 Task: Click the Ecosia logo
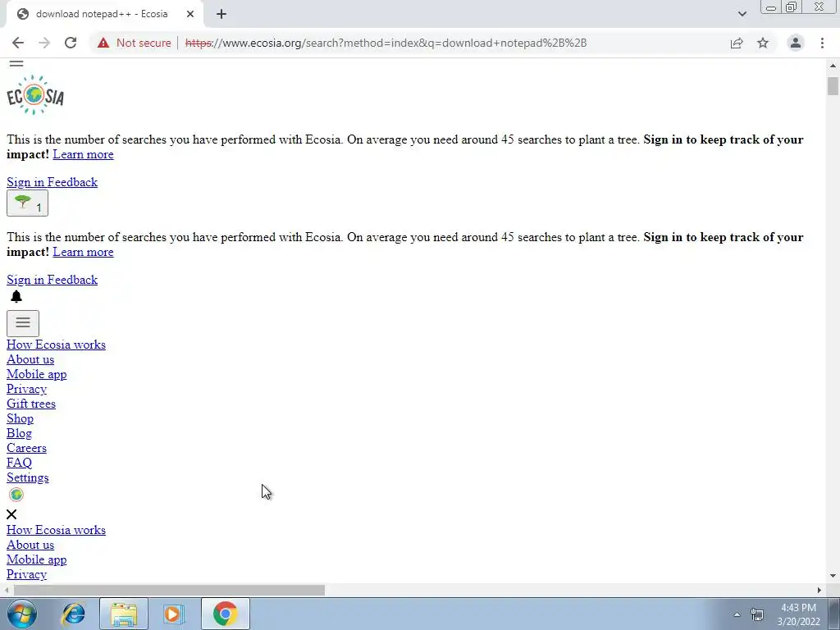35,95
